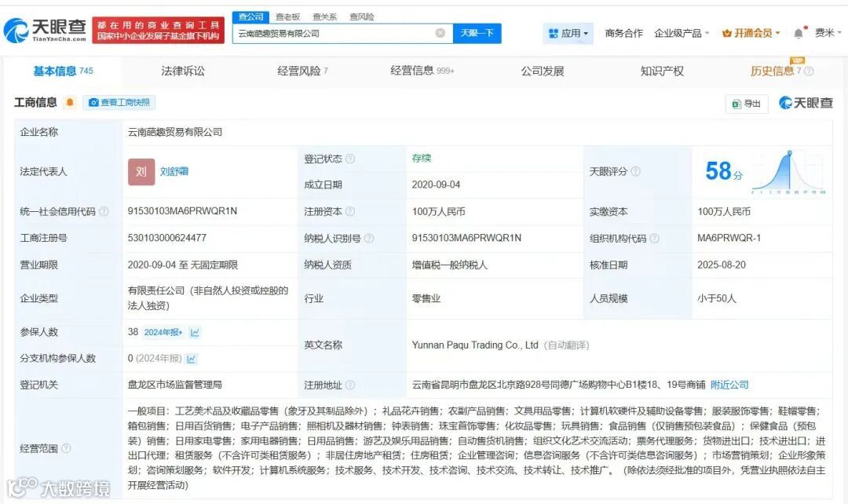
Task: Switch to the 查老板 search tab
Action: coord(287,16)
